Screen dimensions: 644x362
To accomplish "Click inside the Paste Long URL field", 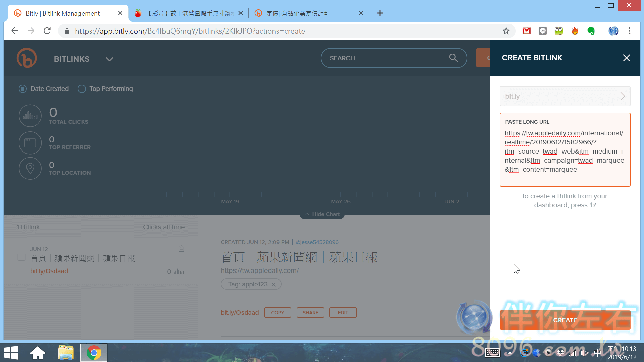I will click(x=565, y=149).
